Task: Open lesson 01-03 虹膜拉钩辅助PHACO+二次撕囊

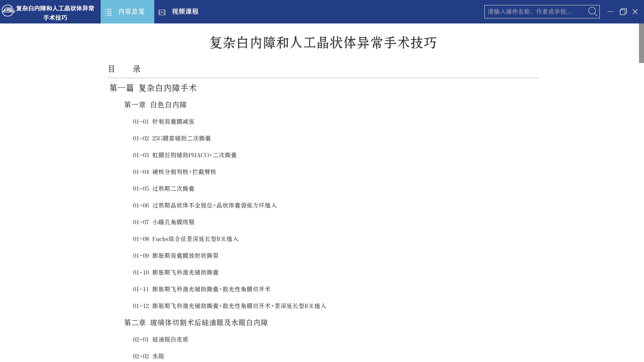Action: pos(185,155)
